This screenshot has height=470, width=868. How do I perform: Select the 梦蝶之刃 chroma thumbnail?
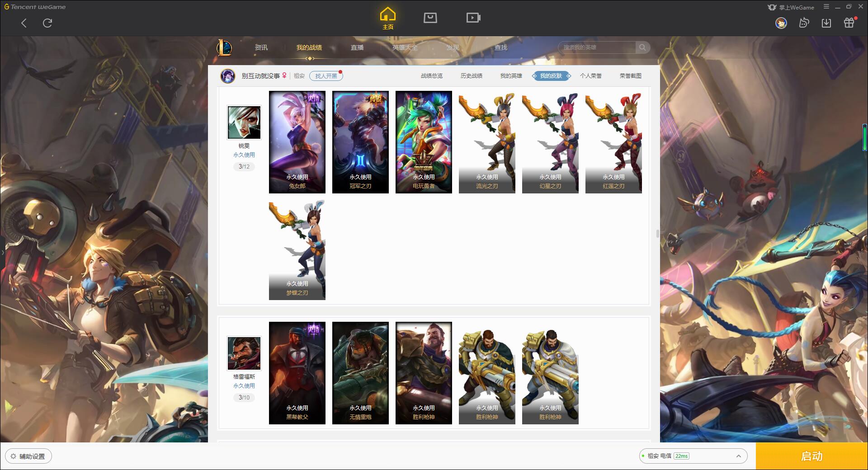(x=297, y=249)
